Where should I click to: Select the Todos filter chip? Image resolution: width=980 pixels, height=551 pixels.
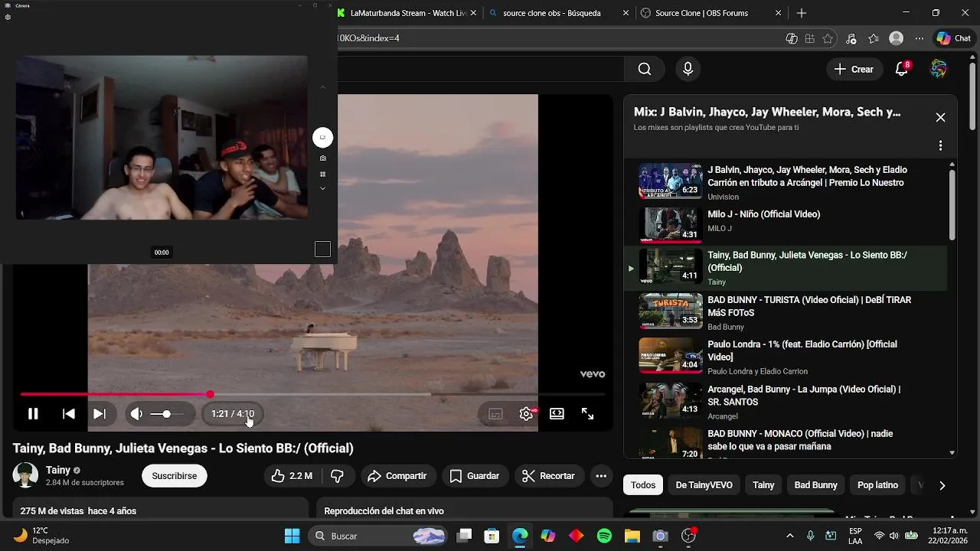643,485
